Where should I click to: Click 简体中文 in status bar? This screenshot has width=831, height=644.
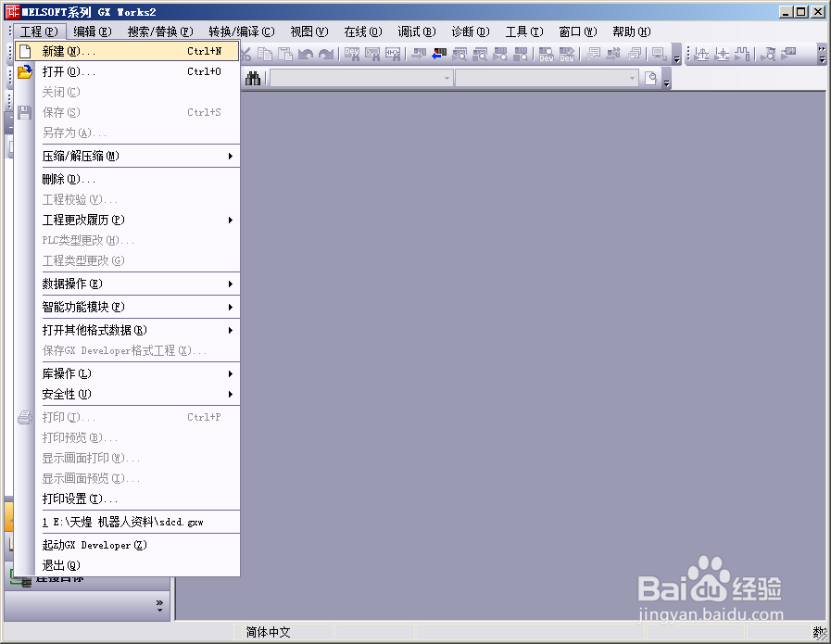pyautogui.click(x=268, y=632)
